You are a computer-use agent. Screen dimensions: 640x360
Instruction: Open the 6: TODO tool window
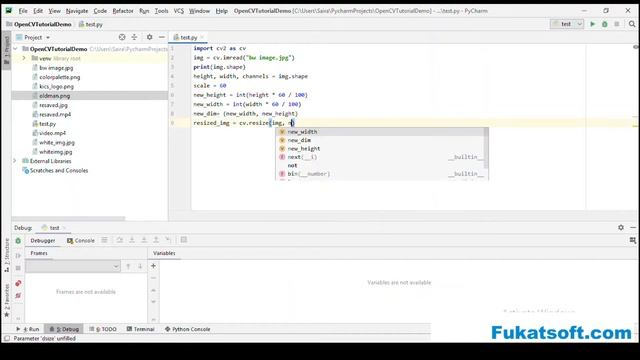(103, 329)
